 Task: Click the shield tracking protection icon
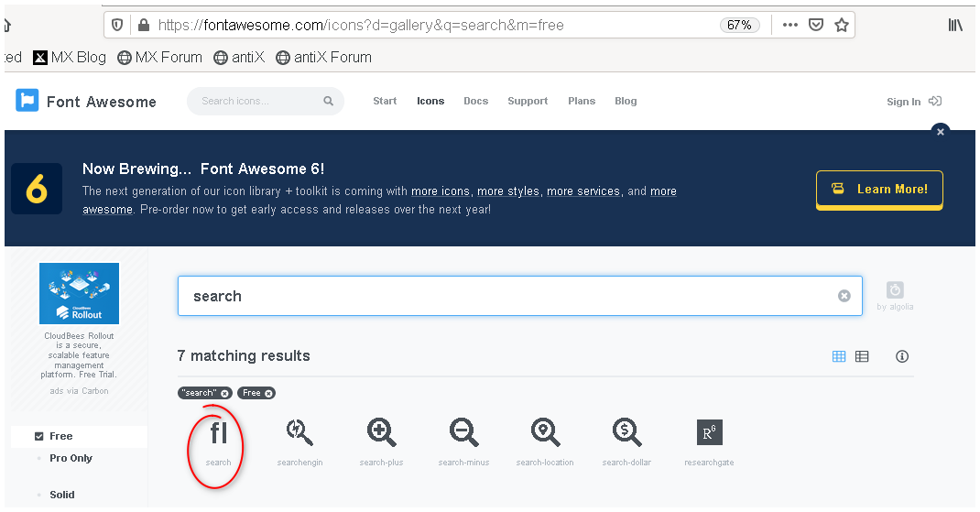(x=117, y=25)
